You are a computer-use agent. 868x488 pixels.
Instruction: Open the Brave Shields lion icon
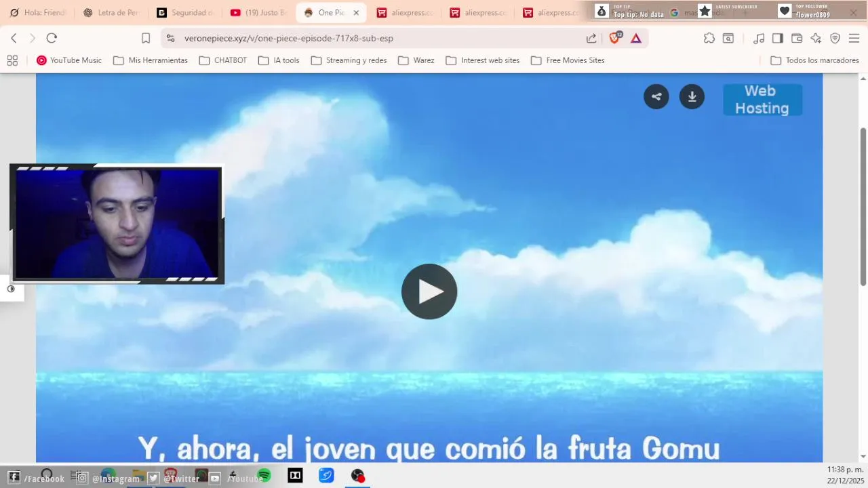coord(615,38)
